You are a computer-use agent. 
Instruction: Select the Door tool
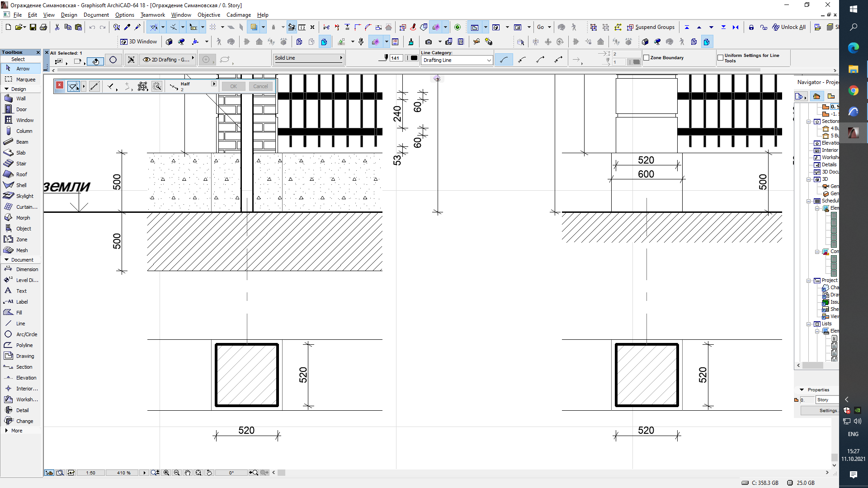(21, 109)
